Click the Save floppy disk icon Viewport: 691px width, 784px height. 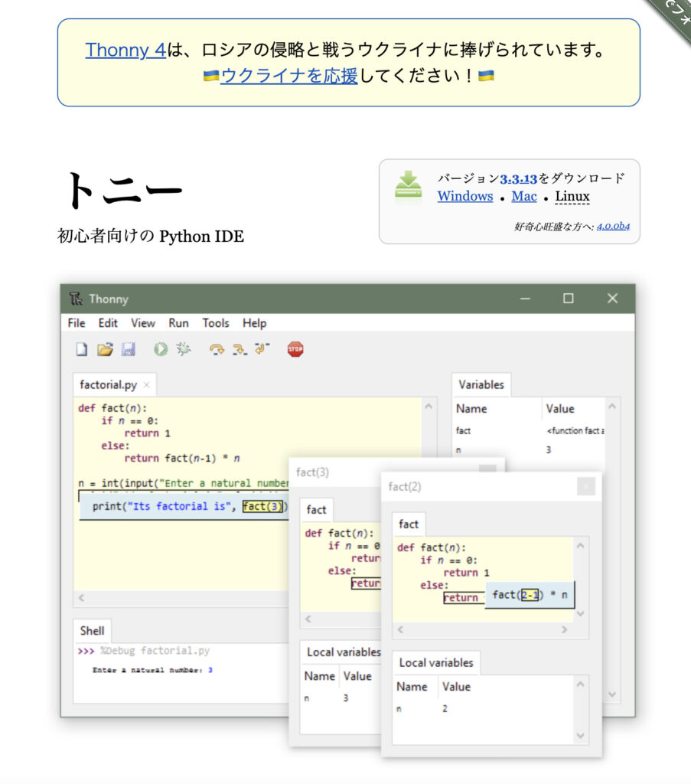pos(129,349)
